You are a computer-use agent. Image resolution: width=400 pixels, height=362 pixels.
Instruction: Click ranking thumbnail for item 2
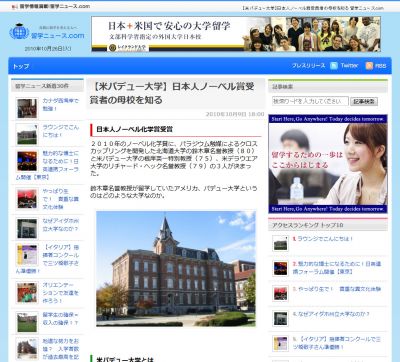(280, 268)
